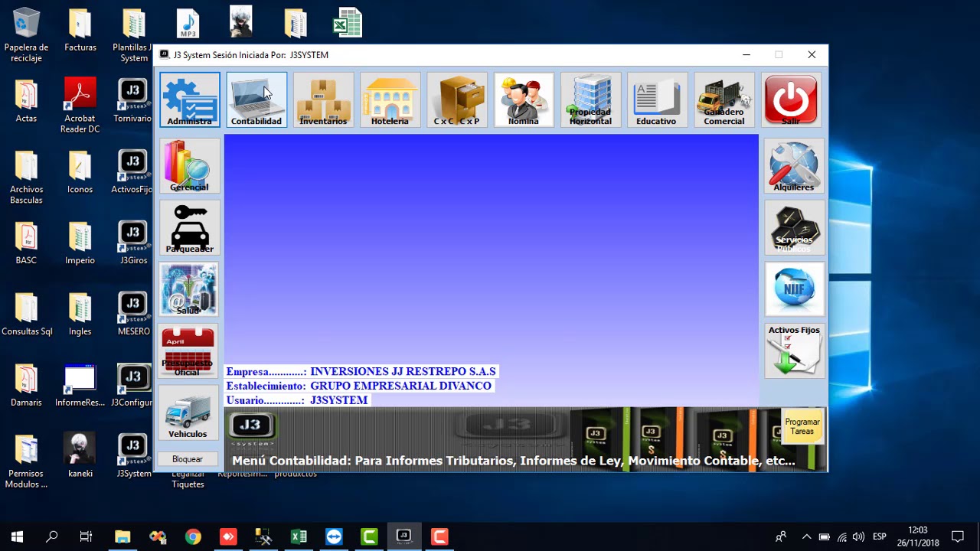Screen dimensions: 980x551
Task: Show hidden system tray icons
Action: click(806, 536)
